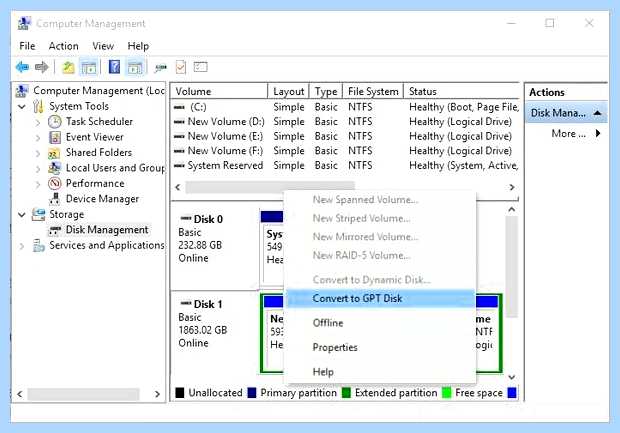
Task: Expand the Event Viewer node
Action: coord(38,138)
